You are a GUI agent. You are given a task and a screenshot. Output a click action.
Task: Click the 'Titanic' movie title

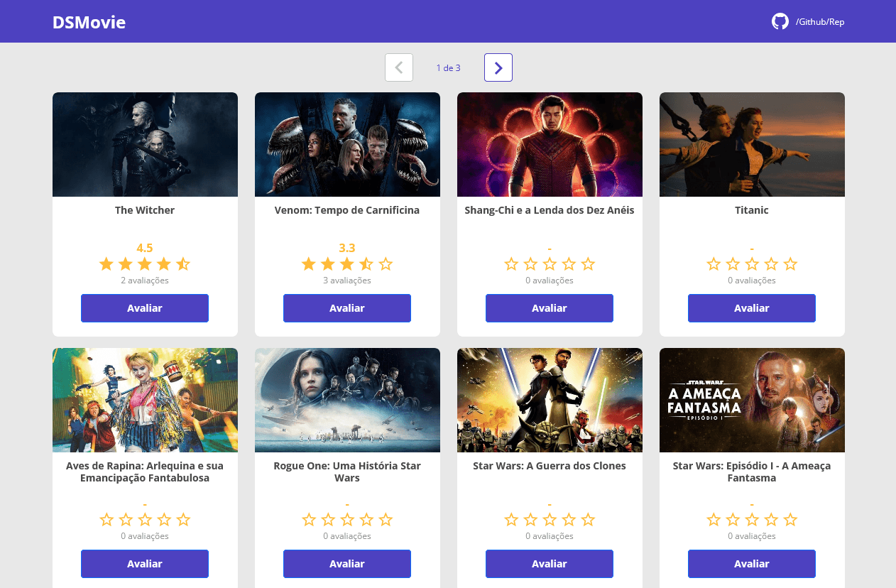[x=752, y=210]
